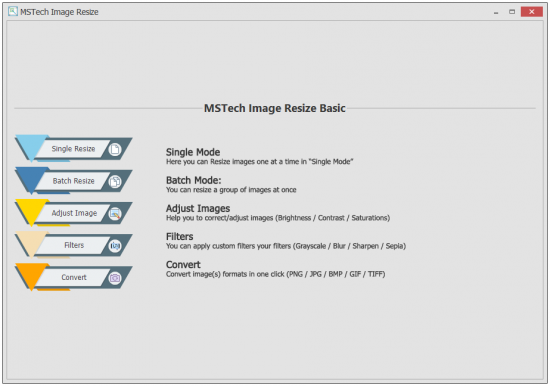
Task: Open the Batch Resize mode
Action: (x=73, y=181)
